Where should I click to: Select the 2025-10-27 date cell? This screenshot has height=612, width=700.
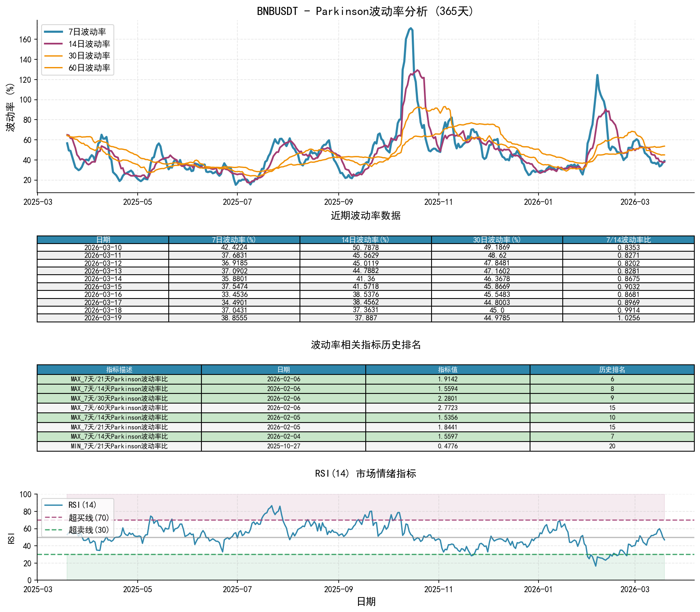pyautogui.click(x=283, y=446)
